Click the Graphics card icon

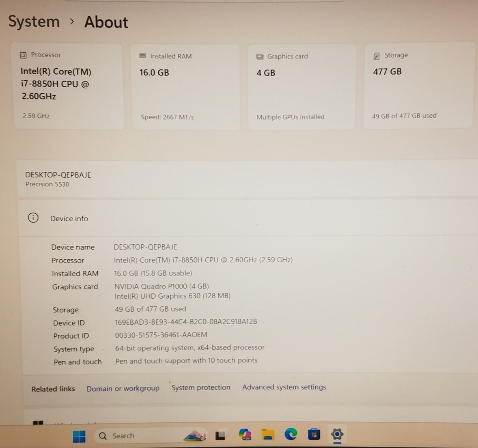260,57
